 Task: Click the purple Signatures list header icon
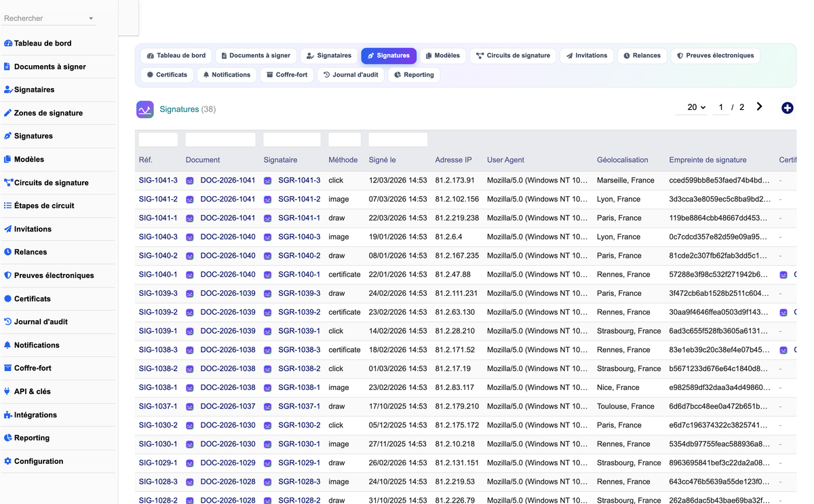(x=144, y=109)
